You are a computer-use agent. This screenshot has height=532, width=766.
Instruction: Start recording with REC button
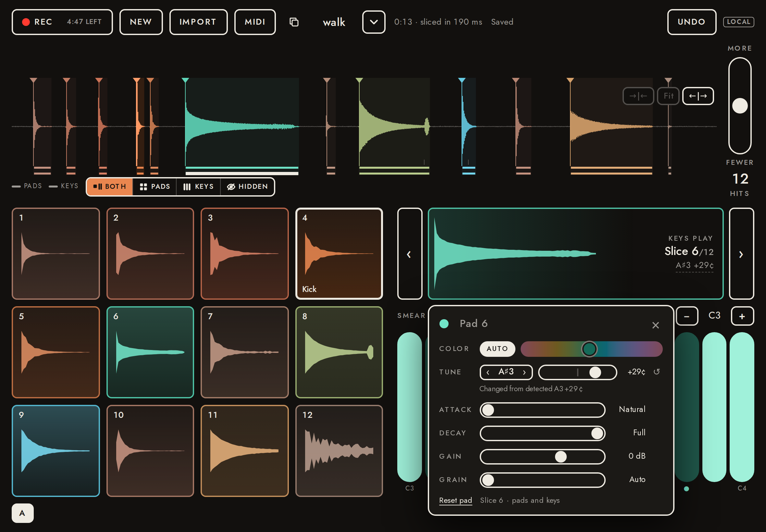tap(62, 22)
